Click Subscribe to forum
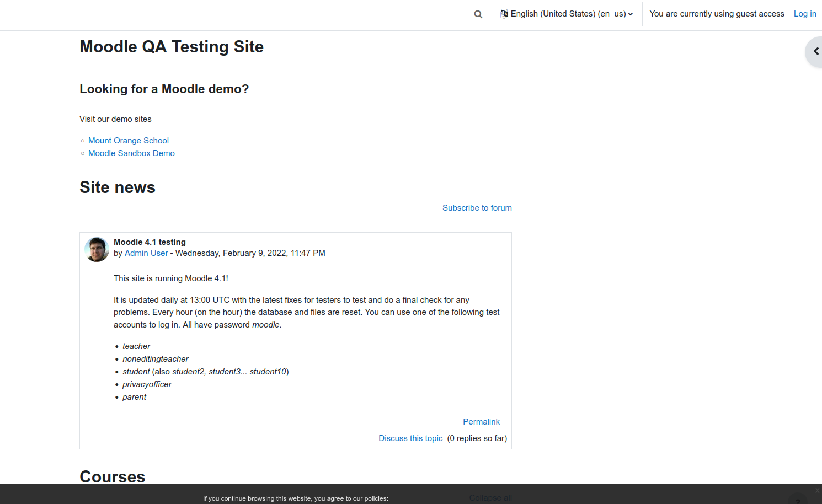Screen dimensions: 822x504 coord(477,208)
